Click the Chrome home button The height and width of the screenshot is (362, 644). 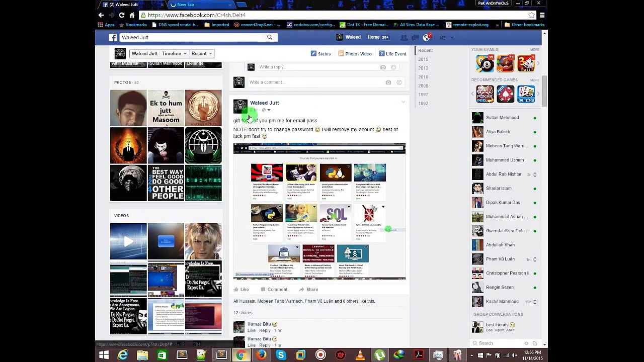pos(132,15)
